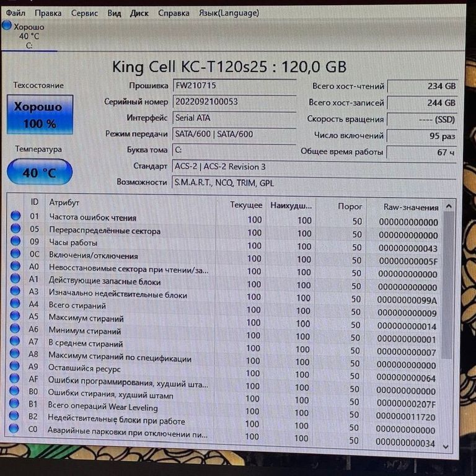Click the serial number field 2022092100053
The height and width of the screenshot is (476, 476).
point(234,102)
